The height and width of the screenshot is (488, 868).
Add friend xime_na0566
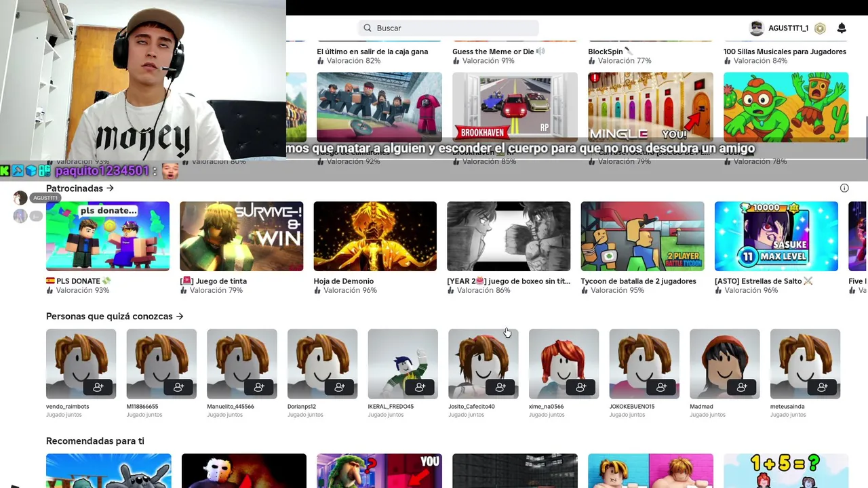(581, 386)
